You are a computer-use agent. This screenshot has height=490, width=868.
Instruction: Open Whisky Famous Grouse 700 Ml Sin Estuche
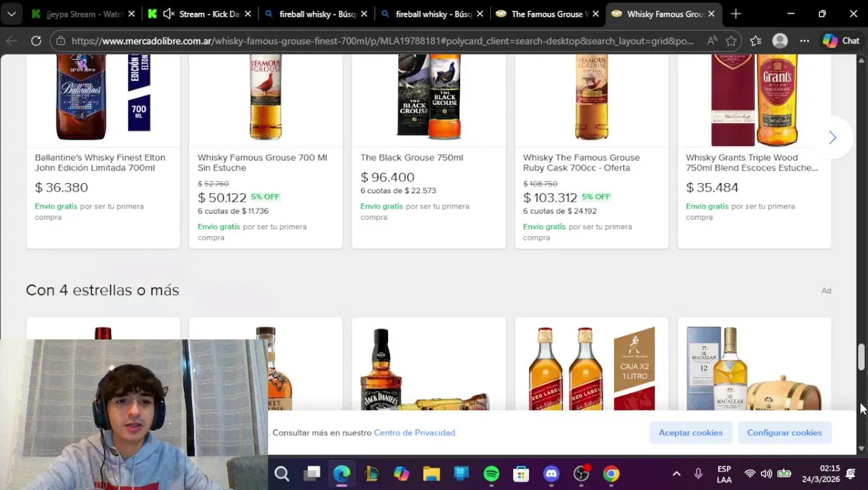coord(262,163)
